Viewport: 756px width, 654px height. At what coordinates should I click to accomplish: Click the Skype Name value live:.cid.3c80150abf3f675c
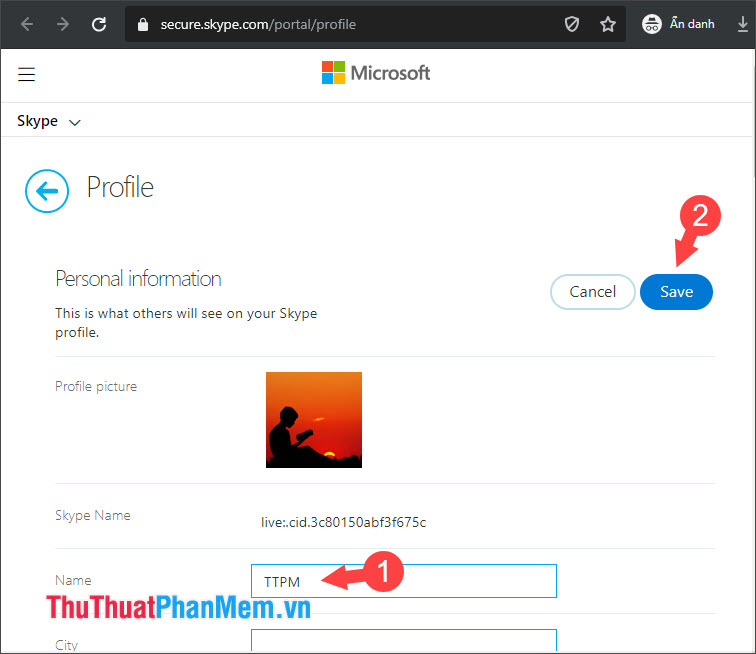(343, 522)
